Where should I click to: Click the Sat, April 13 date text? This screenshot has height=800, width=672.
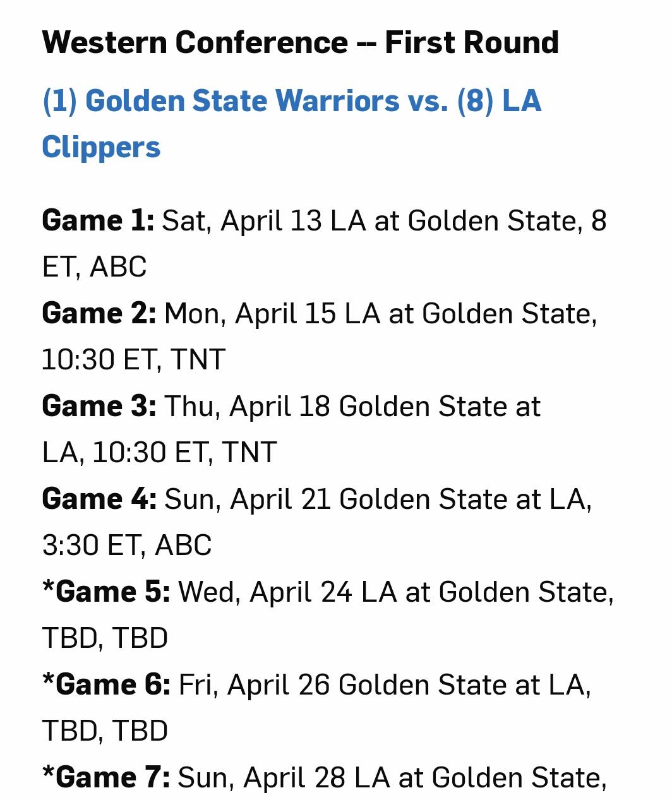pos(242,221)
